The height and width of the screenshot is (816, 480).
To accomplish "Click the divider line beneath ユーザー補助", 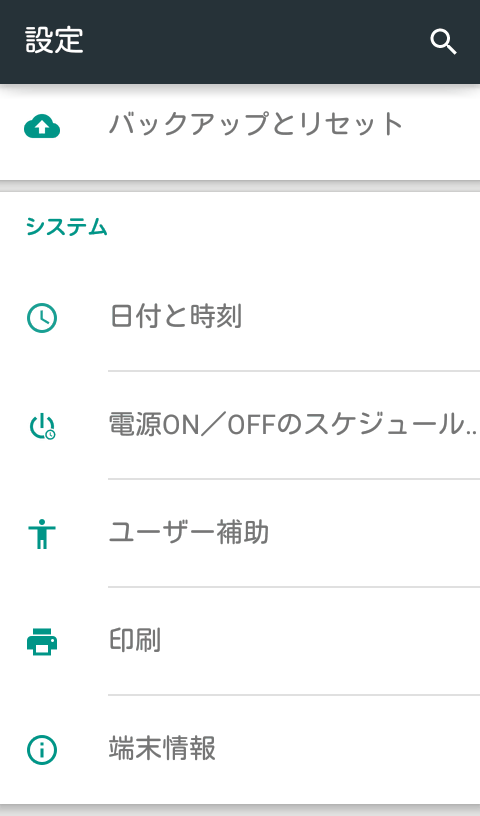I will point(294,586).
